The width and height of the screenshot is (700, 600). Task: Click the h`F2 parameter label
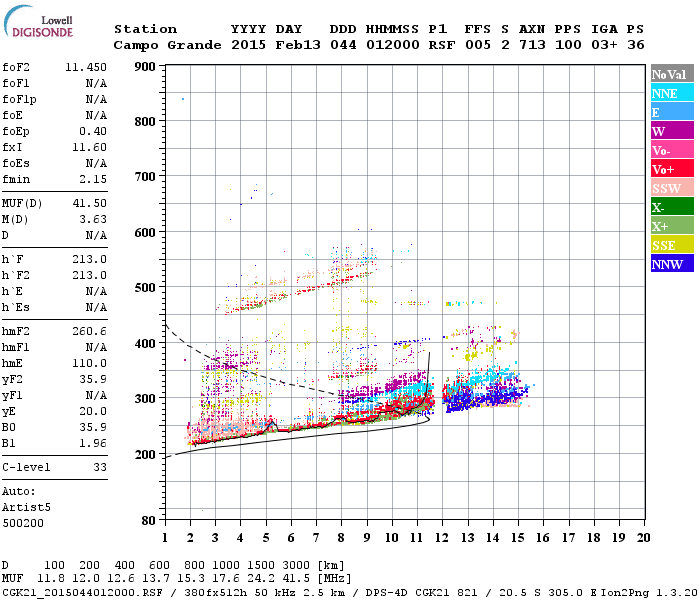pos(16,275)
